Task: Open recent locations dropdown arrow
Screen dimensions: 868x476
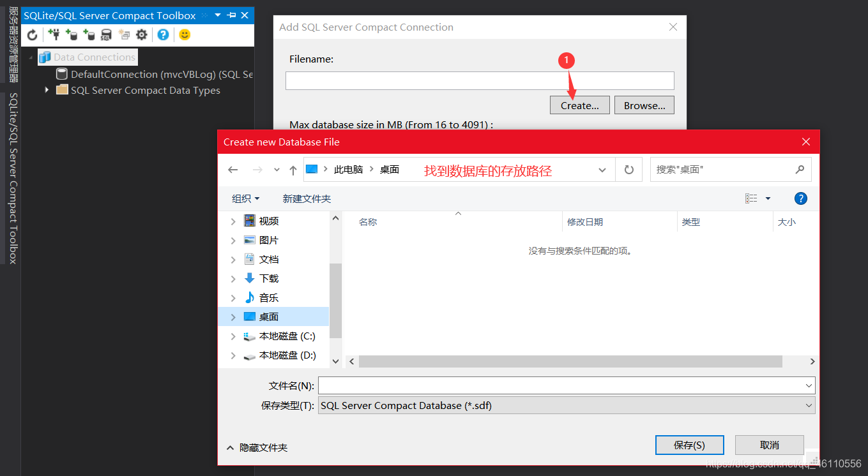Action: click(x=277, y=170)
